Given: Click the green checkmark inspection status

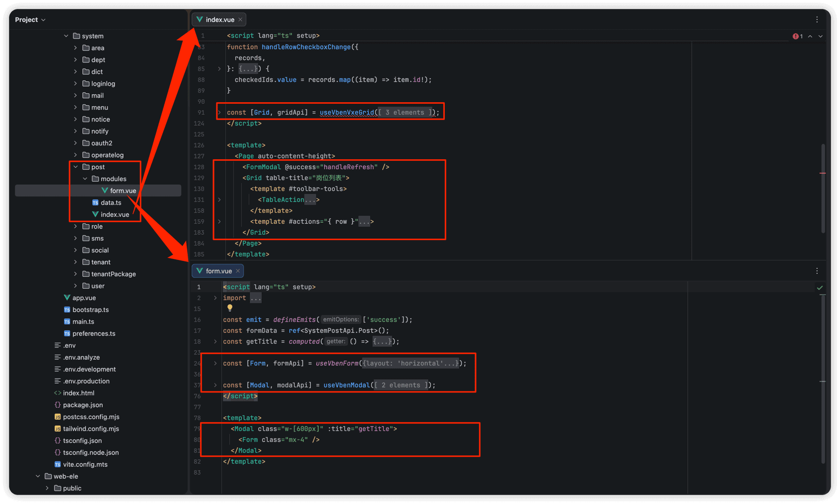Looking at the screenshot, I should (x=820, y=287).
